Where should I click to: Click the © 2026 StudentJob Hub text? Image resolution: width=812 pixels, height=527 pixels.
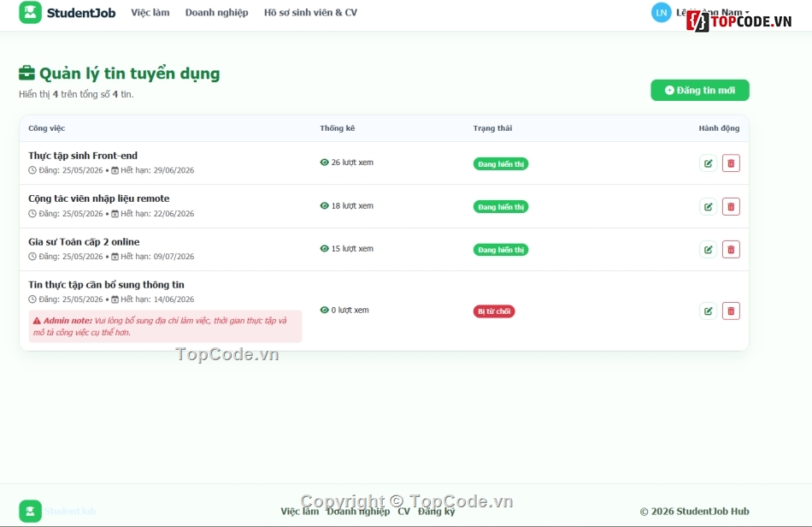(x=694, y=512)
